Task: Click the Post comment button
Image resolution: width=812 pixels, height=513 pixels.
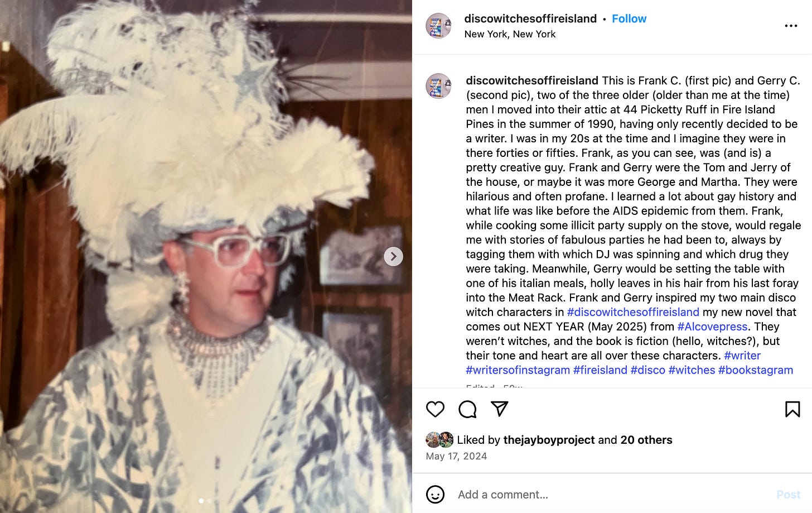Action: tap(788, 495)
